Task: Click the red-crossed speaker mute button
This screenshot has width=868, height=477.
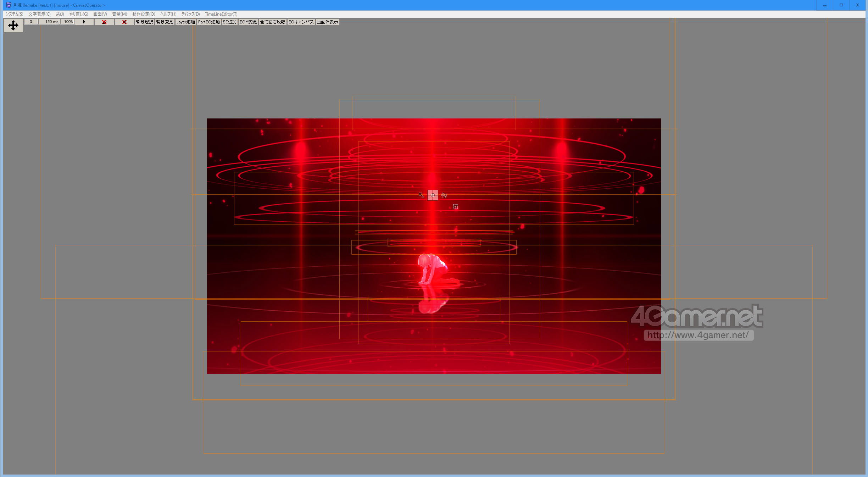Action: coord(124,22)
